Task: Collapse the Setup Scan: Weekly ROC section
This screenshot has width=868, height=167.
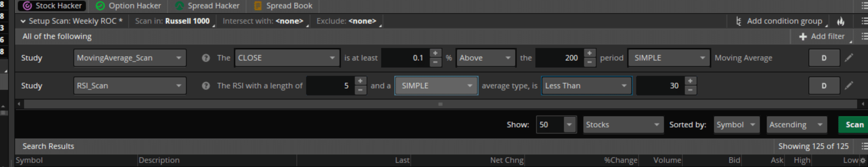Action: 23,21
